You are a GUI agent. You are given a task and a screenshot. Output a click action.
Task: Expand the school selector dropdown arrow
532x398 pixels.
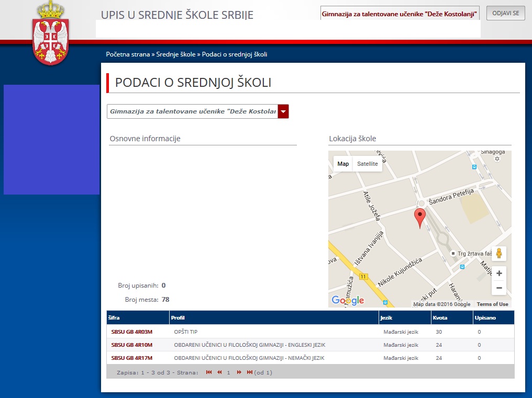[283, 111]
